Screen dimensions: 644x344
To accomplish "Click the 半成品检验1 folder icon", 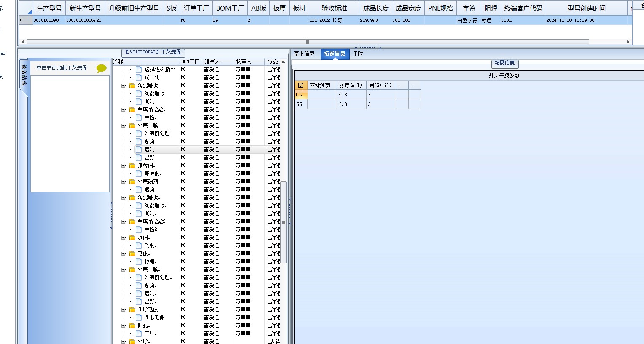I will [132, 109].
